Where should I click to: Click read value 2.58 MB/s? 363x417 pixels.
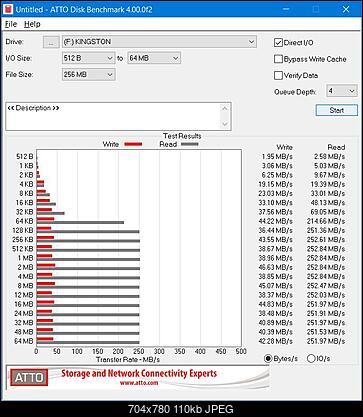[329, 156]
